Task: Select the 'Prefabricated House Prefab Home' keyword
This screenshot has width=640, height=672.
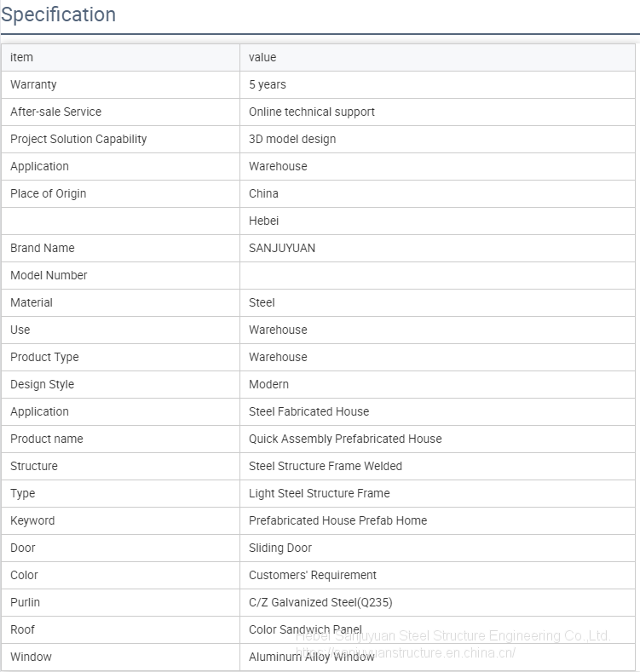Action: coord(338,520)
